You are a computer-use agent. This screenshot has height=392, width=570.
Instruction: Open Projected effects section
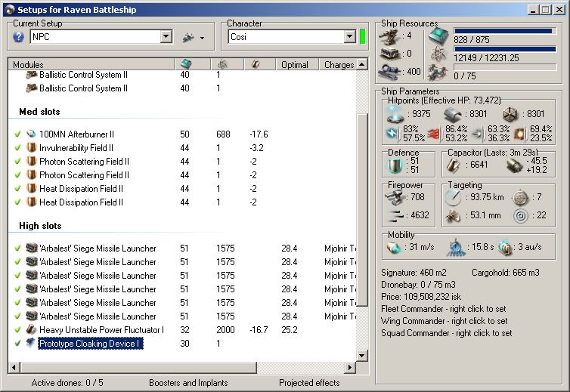coord(309,383)
